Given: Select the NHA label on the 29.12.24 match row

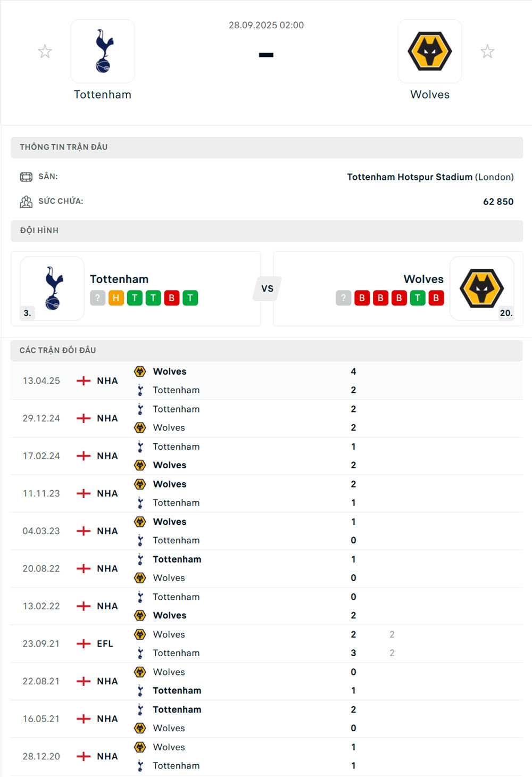Looking at the screenshot, I should pos(107,418).
